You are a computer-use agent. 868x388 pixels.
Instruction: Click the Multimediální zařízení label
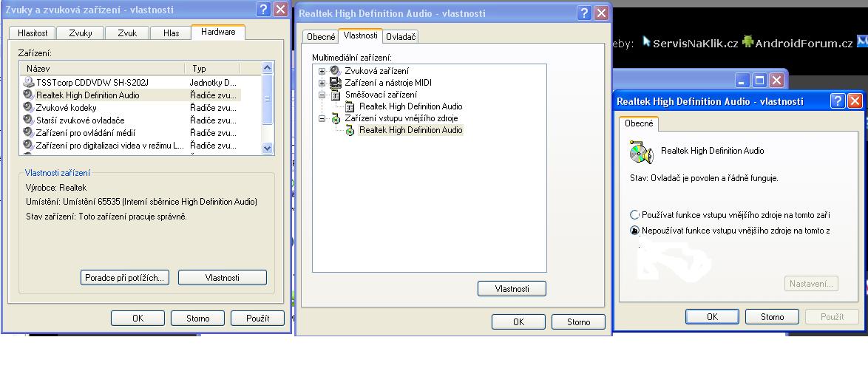point(352,57)
